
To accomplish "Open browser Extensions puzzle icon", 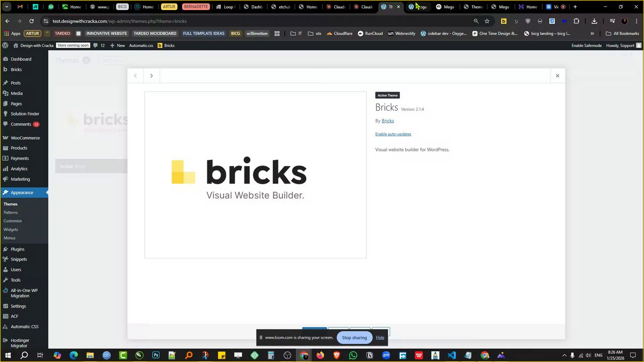I will pos(576,21).
